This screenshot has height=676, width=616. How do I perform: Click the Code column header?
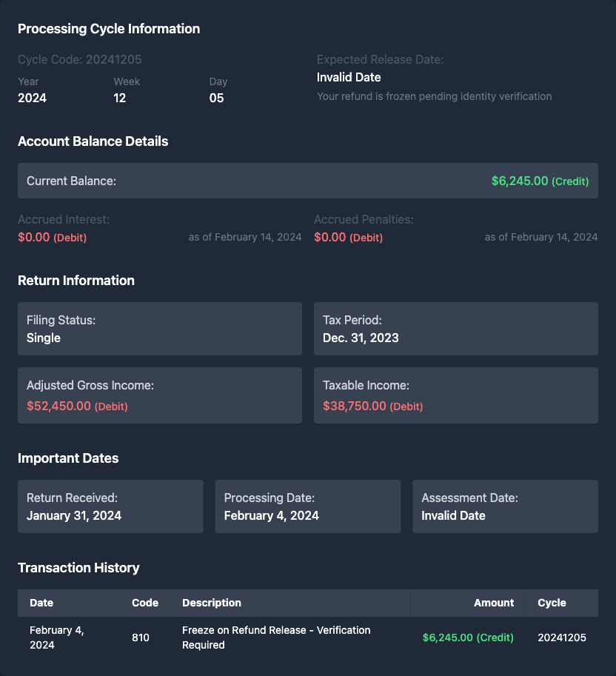coord(145,603)
